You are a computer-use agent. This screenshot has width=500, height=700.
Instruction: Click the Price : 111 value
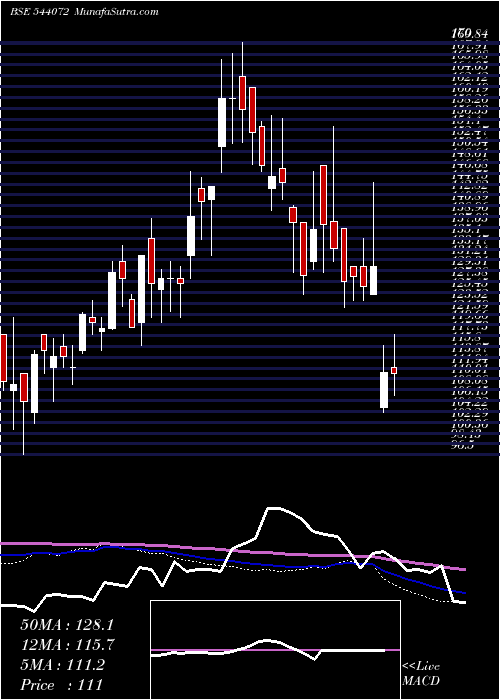click(x=61, y=685)
